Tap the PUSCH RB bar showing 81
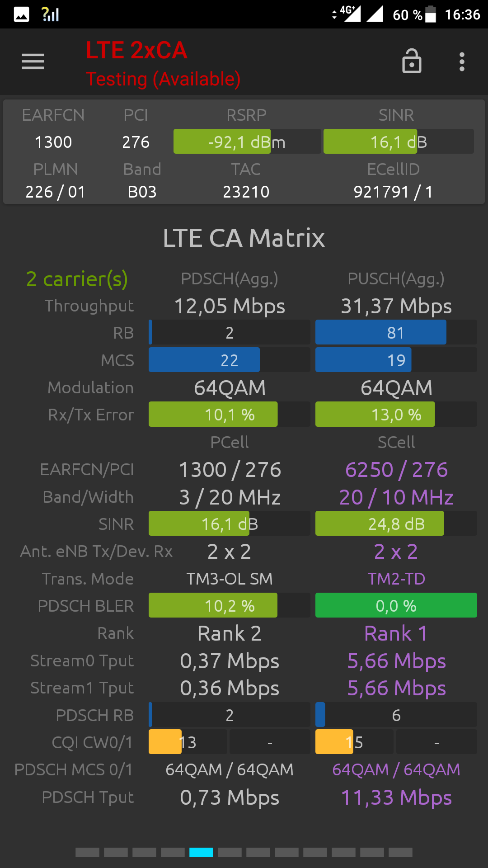 396,333
